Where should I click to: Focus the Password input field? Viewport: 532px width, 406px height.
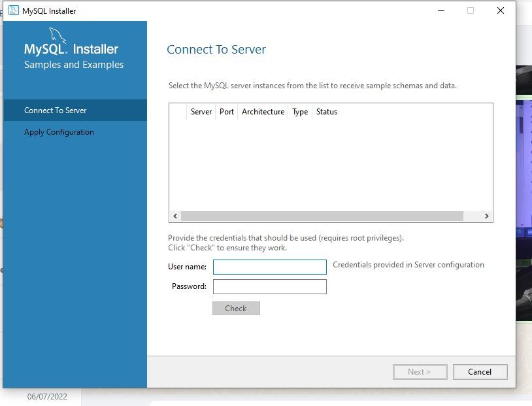[270, 286]
